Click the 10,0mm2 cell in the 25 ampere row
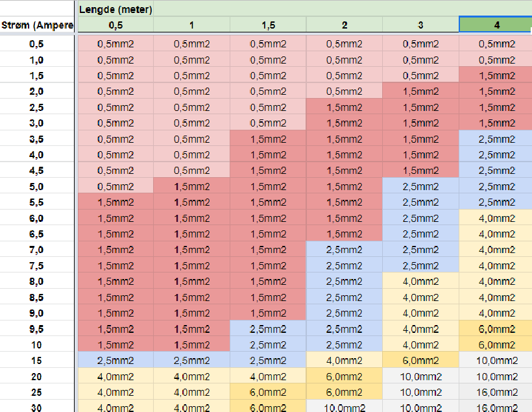This screenshot has width=532, height=412. point(420,393)
